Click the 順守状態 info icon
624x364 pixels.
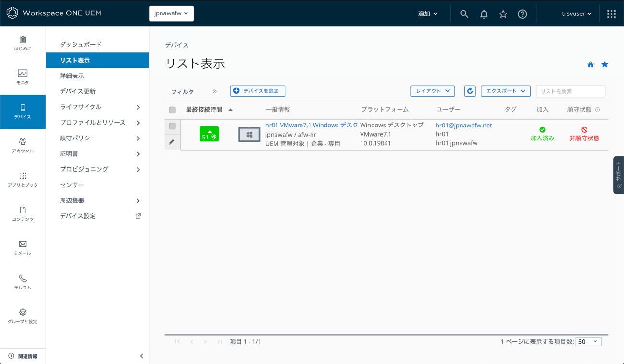coord(598,110)
